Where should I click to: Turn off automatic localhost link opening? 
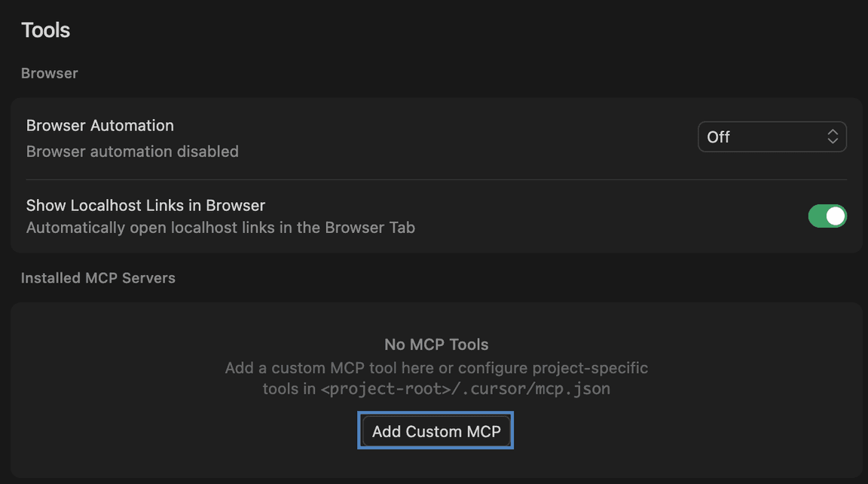827,216
